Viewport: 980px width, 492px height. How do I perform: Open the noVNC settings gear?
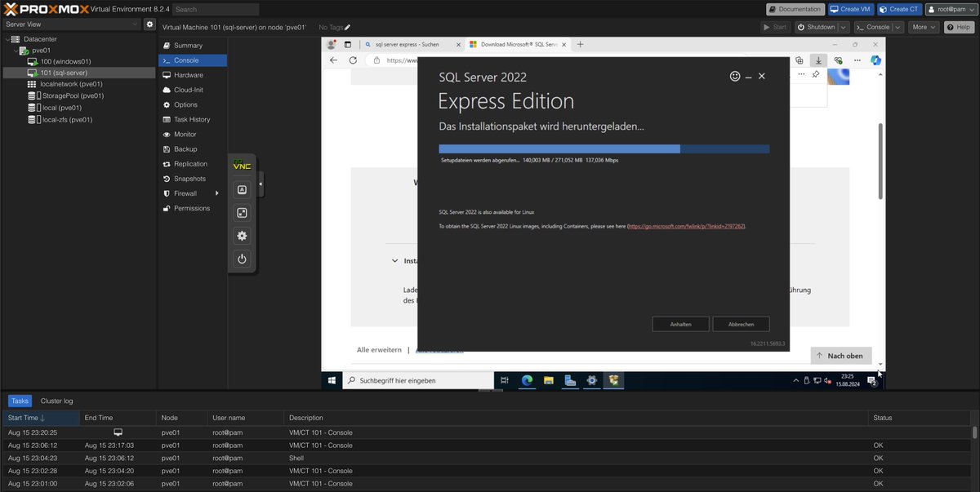[242, 236]
